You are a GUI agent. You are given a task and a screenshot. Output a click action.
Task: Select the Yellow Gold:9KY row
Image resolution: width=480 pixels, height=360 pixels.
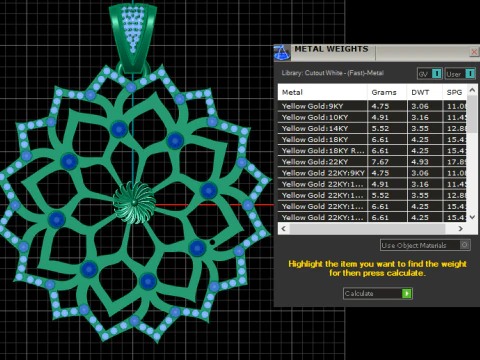372,106
